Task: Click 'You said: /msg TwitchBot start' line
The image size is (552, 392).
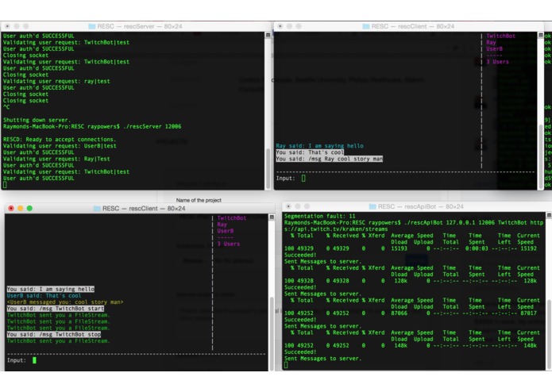Action: [x=56, y=309]
